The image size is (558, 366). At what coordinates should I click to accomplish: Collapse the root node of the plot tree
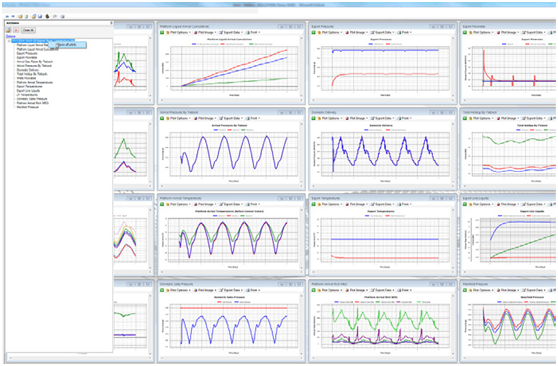coord(9,41)
